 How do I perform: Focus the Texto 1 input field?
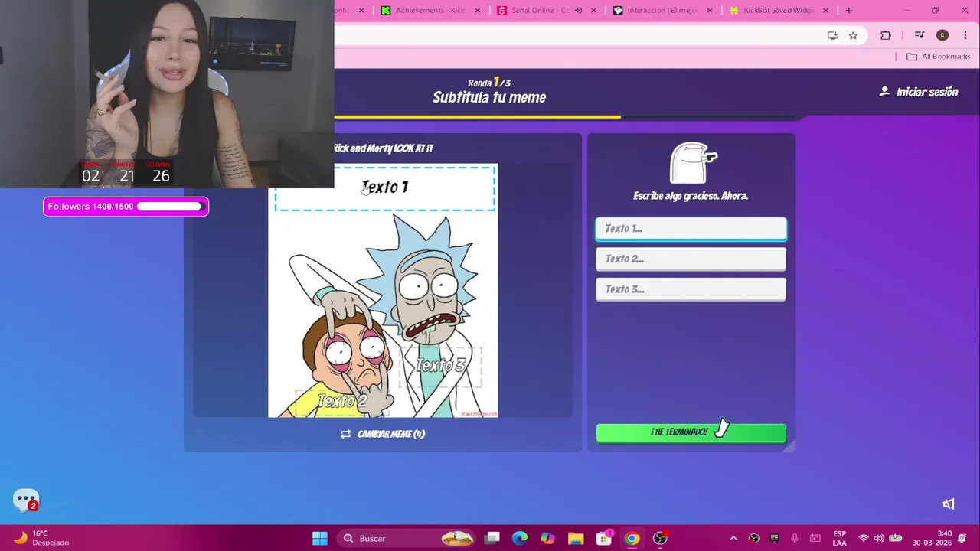coord(691,228)
